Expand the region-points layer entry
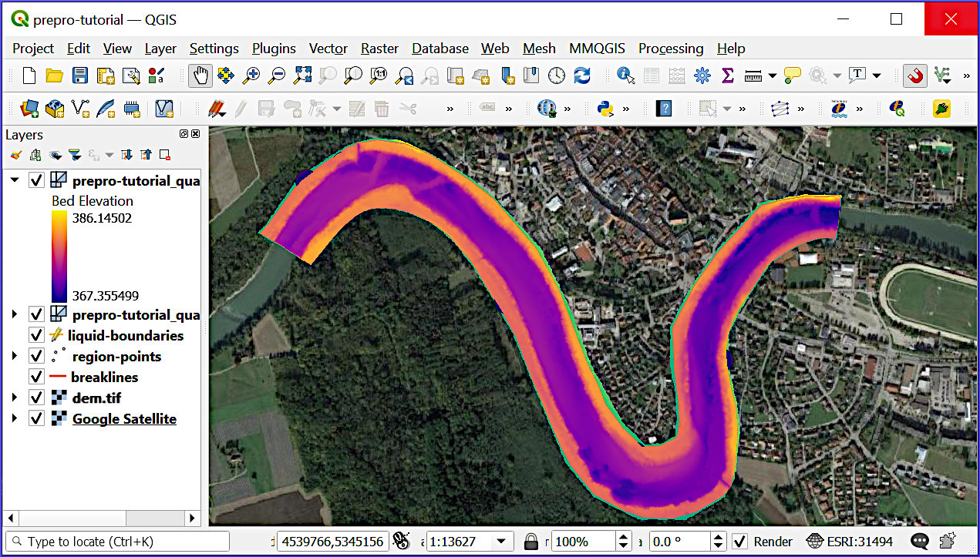Image resolution: width=980 pixels, height=557 pixels. (x=12, y=355)
